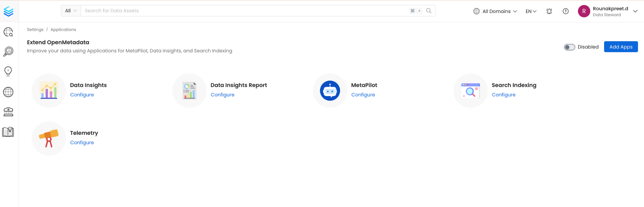Click the Telemetry title

tap(84, 133)
